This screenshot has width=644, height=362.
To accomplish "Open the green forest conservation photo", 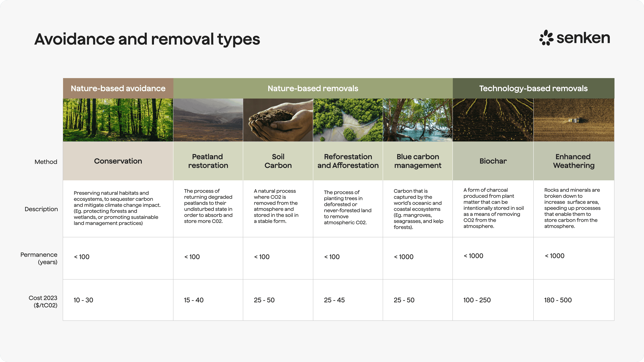I will point(118,120).
